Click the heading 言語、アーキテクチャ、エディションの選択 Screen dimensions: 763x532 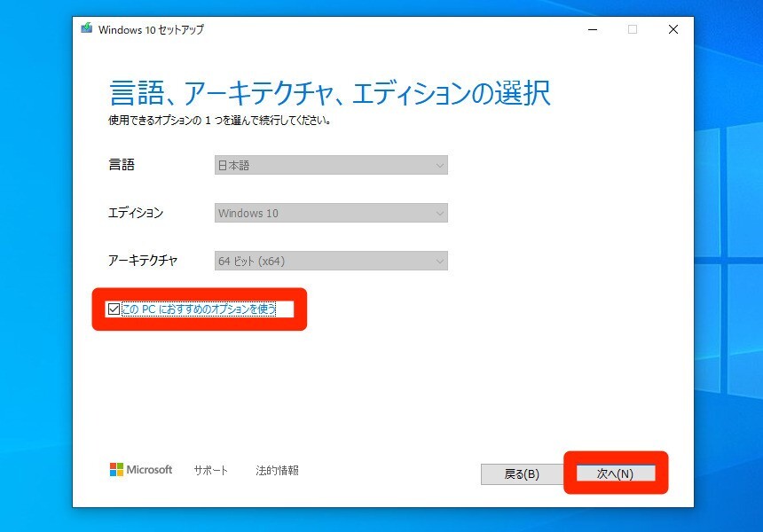(330, 93)
